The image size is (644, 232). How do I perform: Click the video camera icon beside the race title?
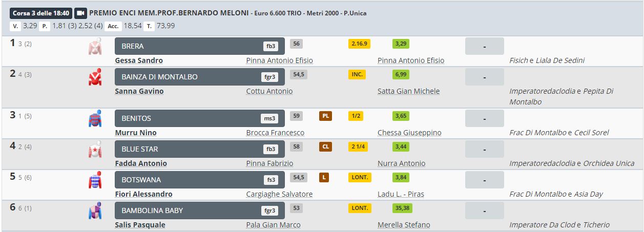point(80,13)
